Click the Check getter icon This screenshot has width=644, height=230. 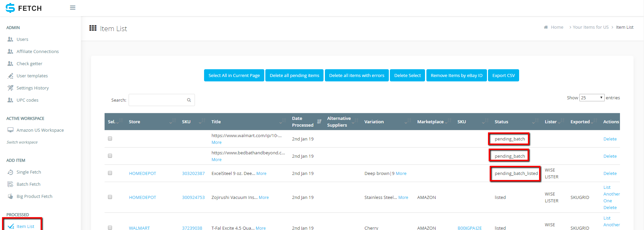[10, 63]
